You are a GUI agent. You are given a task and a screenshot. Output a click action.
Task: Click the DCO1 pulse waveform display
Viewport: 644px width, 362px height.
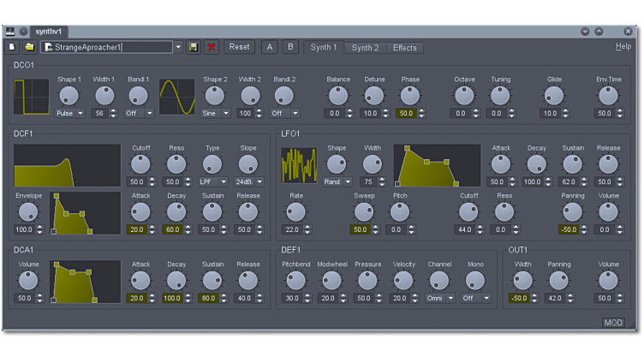[x=32, y=97]
